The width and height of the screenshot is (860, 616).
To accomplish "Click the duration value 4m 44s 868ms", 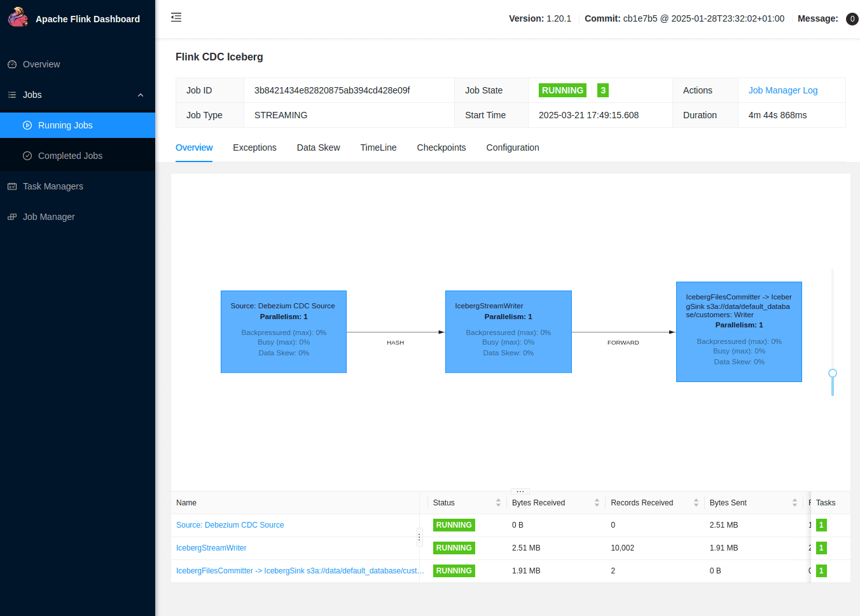I will [x=777, y=115].
